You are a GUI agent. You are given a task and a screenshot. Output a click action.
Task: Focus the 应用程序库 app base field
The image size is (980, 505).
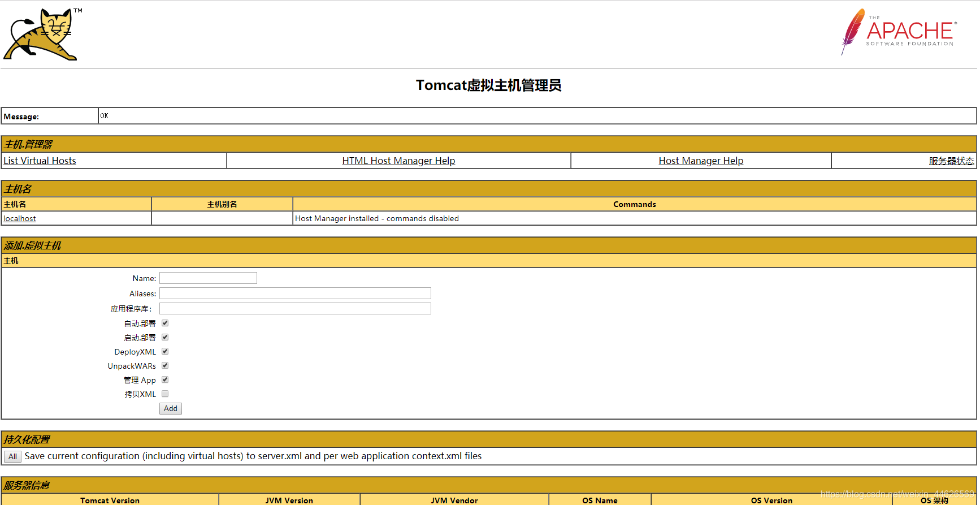tap(295, 308)
